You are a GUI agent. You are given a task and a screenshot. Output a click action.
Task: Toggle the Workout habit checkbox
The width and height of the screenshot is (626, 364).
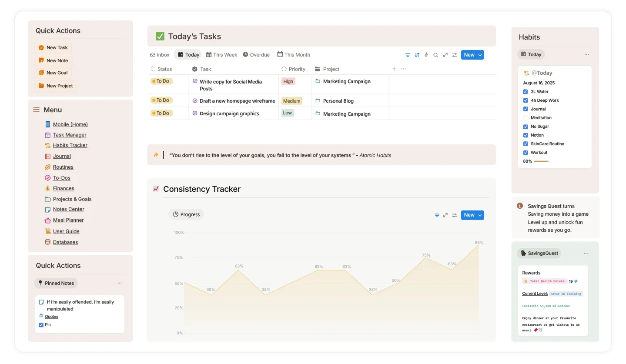tap(526, 153)
